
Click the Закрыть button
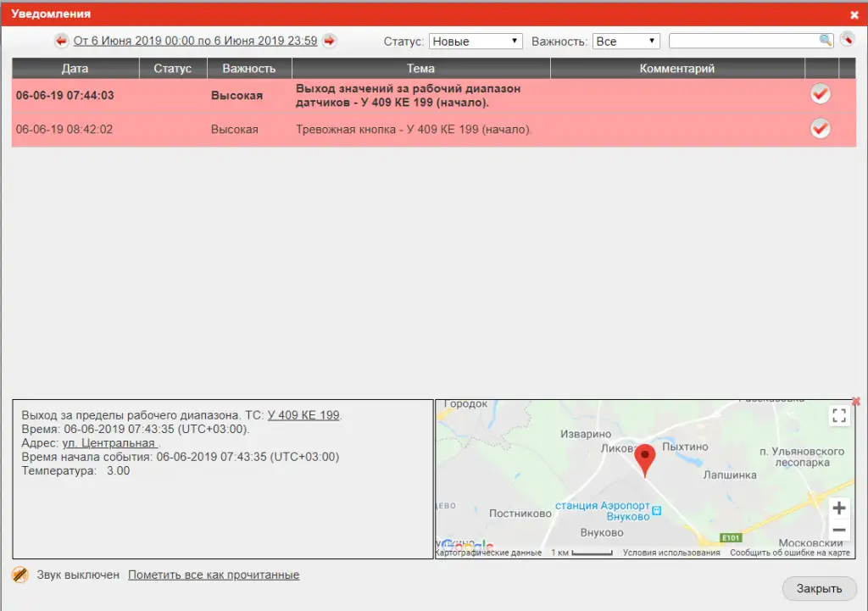819,589
